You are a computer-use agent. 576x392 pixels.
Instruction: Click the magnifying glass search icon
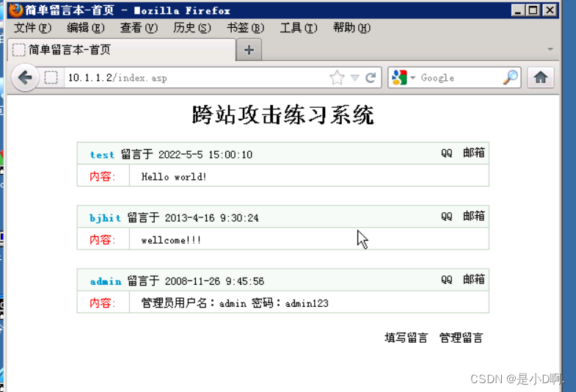510,78
